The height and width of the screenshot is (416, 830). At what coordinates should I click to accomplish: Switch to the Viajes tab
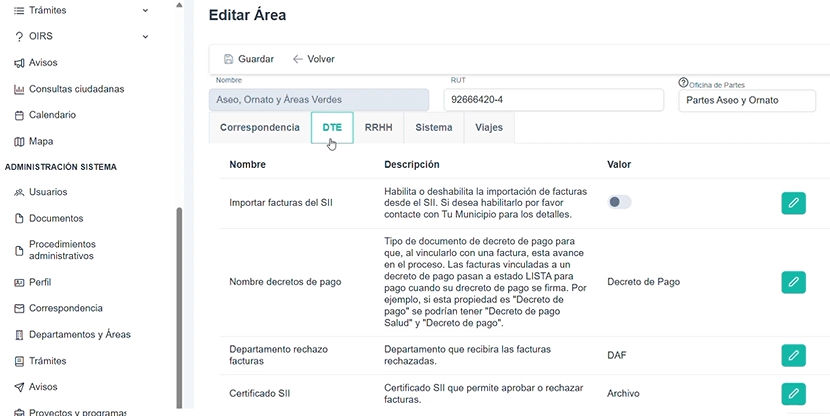(x=489, y=128)
